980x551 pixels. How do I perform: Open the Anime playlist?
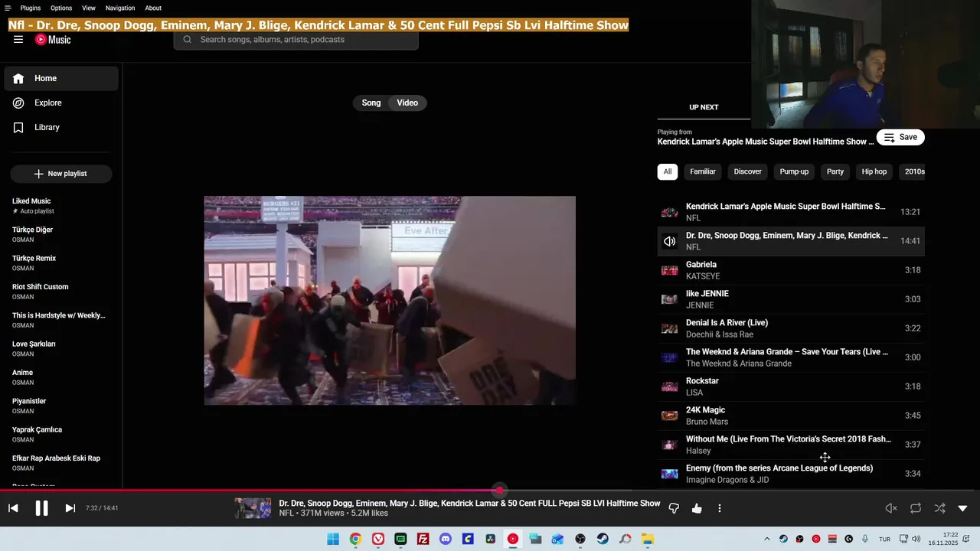click(61, 377)
